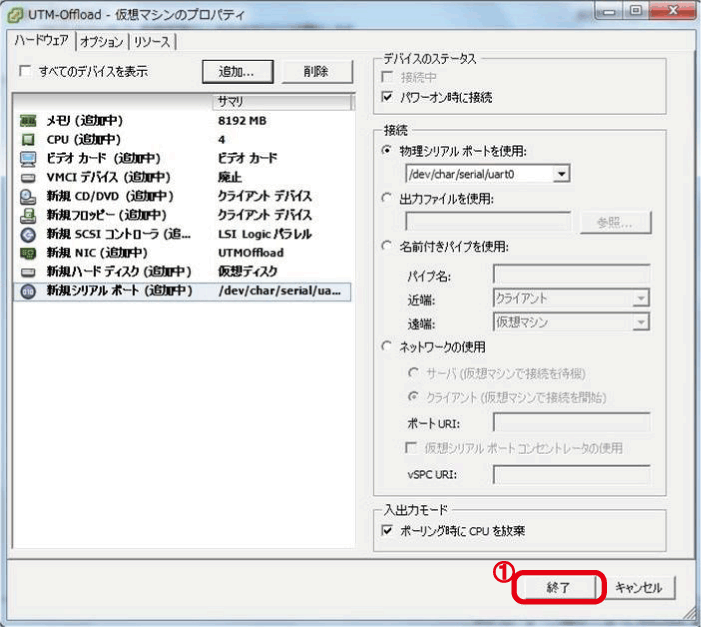
Task: Switch to the ハードウェア tab
Action: point(42,41)
